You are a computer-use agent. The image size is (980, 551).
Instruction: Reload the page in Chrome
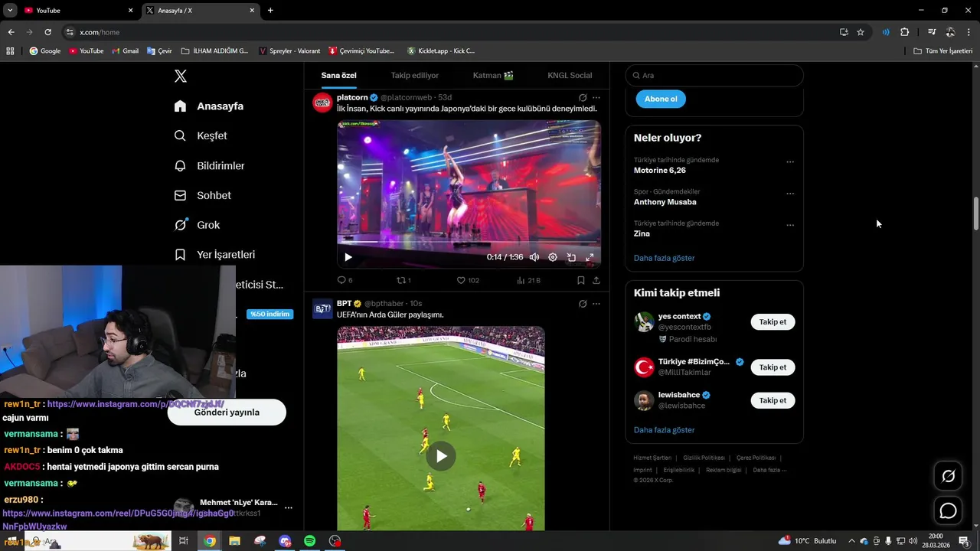pyautogui.click(x=47, y=32)
